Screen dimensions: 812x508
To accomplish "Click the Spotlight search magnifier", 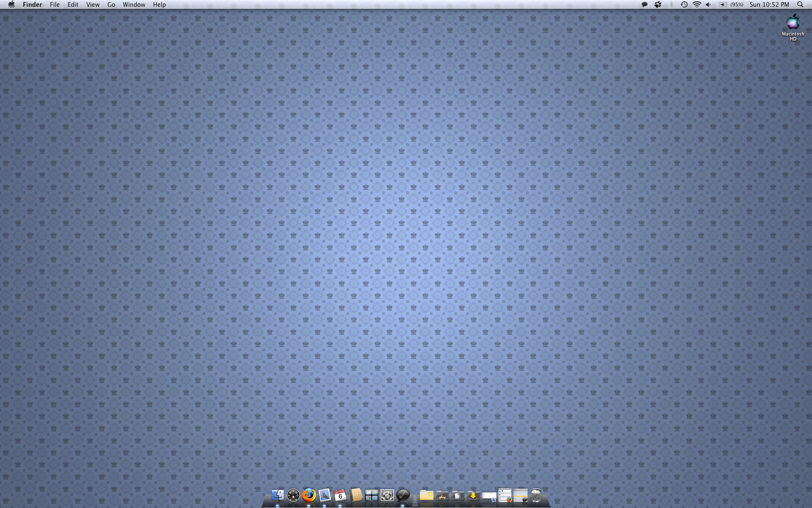I will click(800, 5).
